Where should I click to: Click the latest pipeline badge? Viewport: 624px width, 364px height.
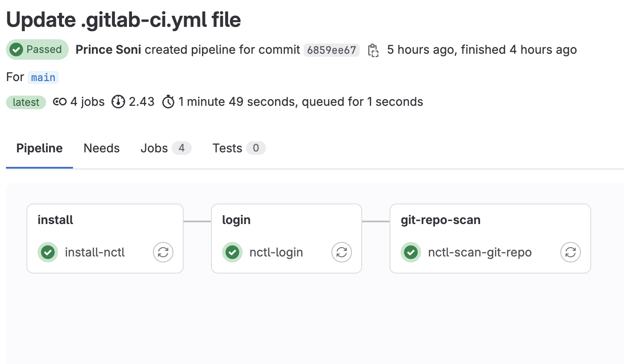(26, 102)
